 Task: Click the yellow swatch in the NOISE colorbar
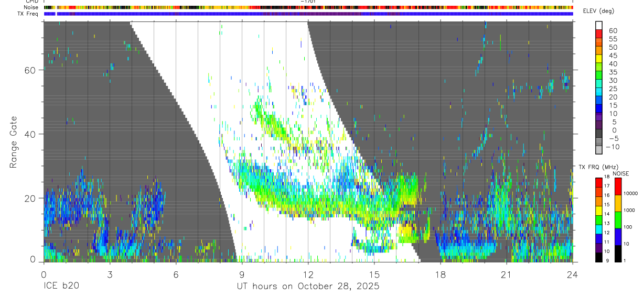[x=618, y=203]
